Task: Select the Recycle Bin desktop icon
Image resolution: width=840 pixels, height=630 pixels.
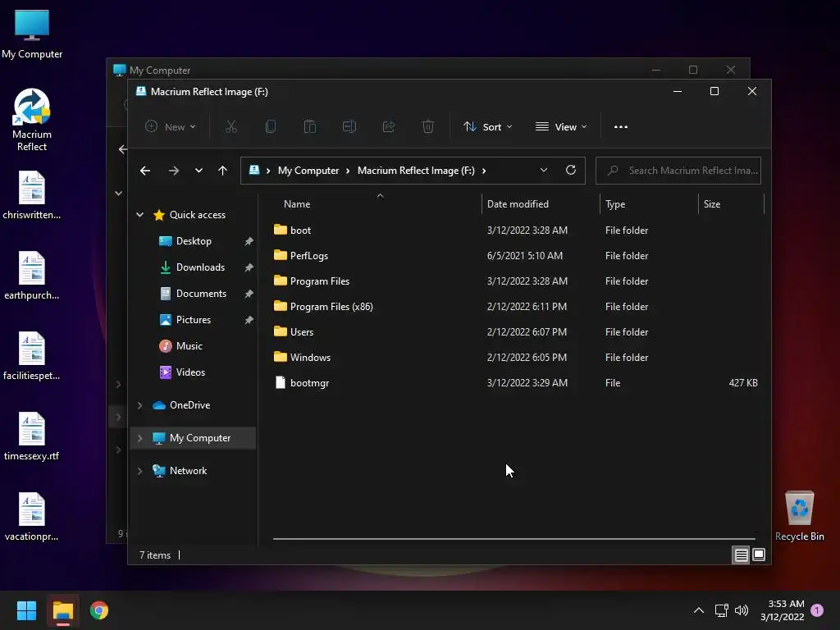Action: [799, 516]
